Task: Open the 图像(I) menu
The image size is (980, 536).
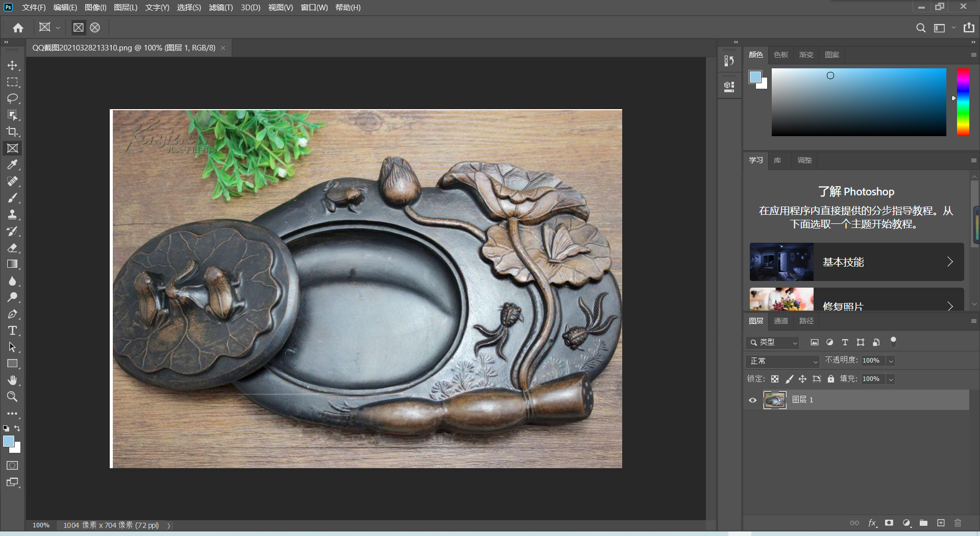Action: [x=95, y=8]
